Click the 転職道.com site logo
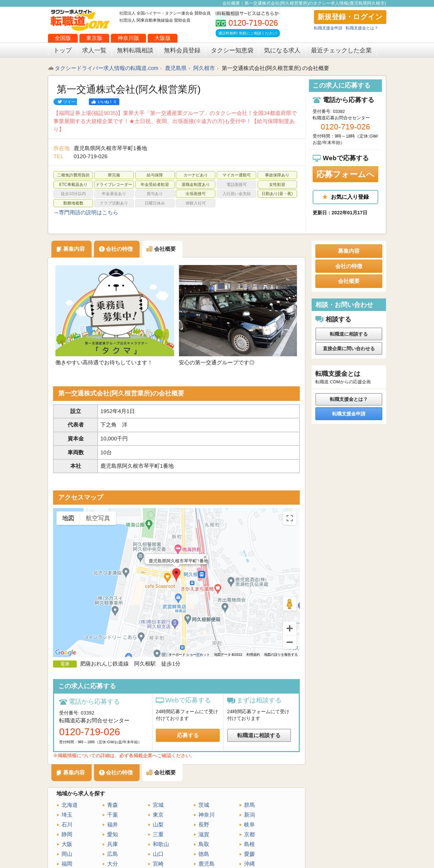 [79, 20]
